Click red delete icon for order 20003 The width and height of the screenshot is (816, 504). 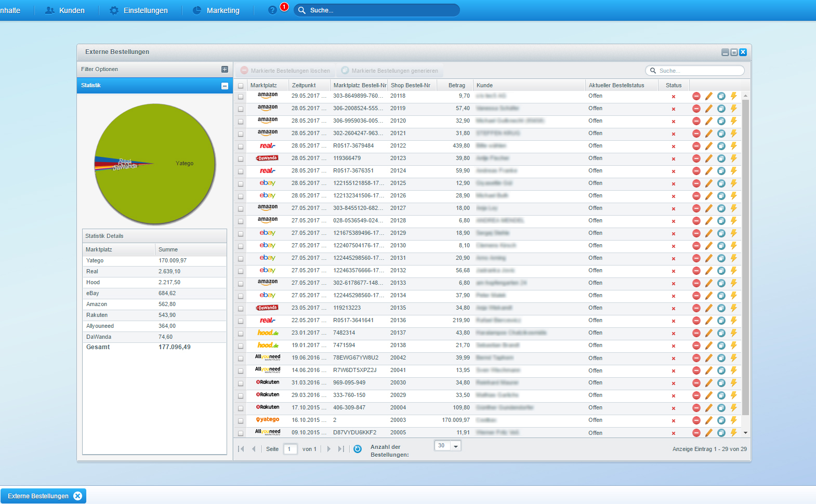(x=696, y=420)
